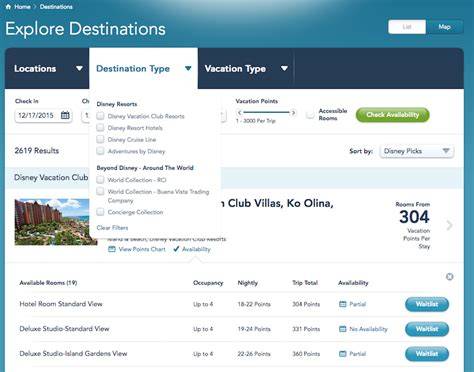Click the Clear Filters link
Viewport: 474px width, 372px height.
(x=112, y=228)
